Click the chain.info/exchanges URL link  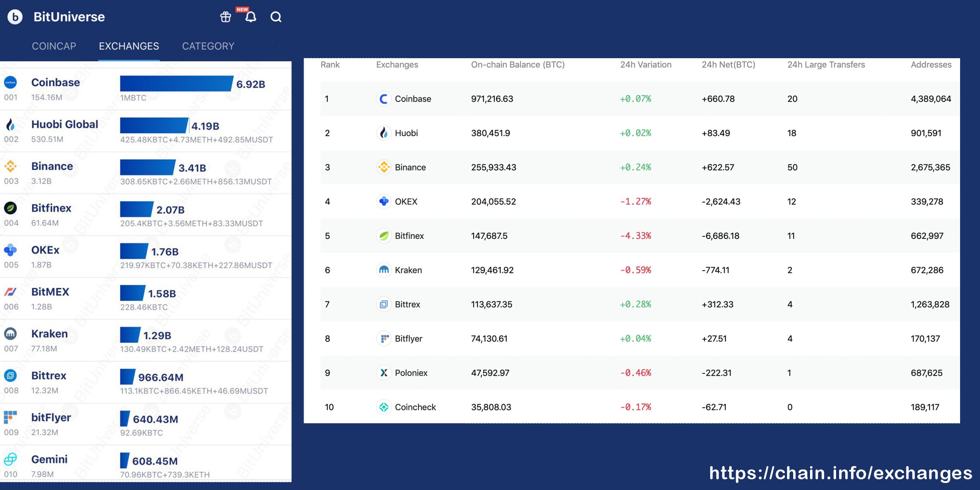(x=840, y=473)
